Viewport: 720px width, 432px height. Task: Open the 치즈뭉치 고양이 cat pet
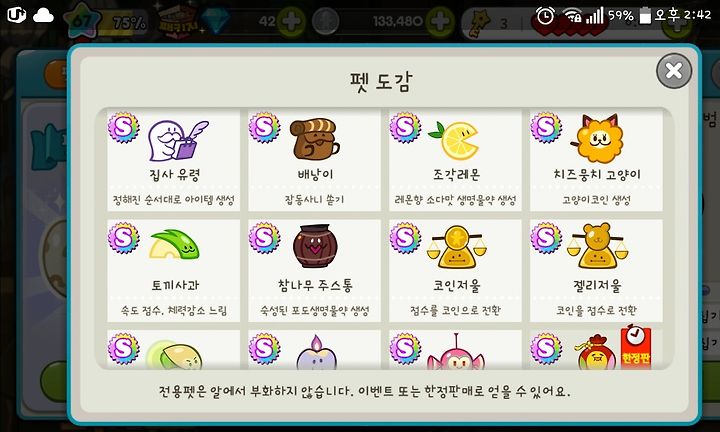point(597,138)
